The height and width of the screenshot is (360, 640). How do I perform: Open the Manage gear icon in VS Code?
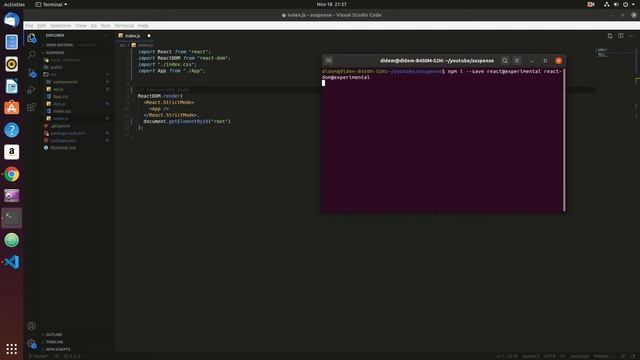31,344
